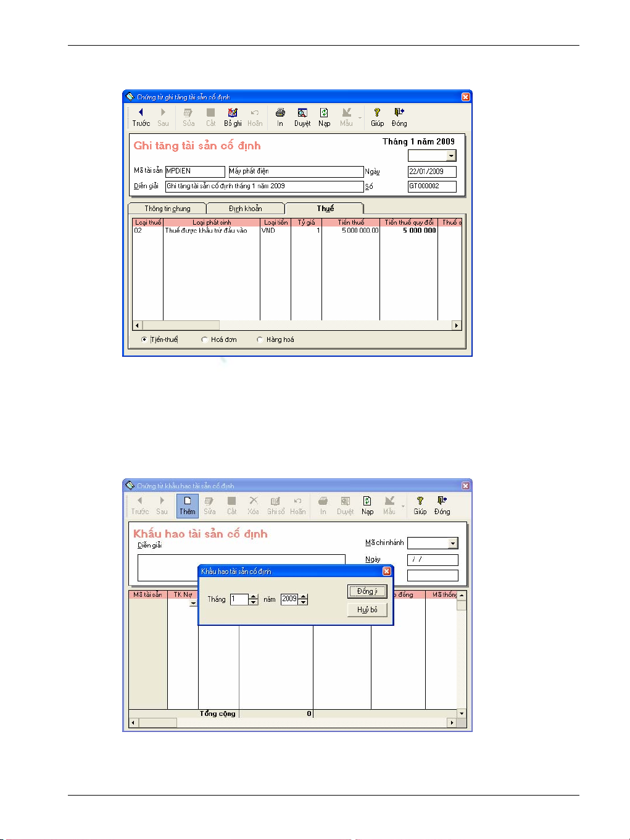The height and width of the screenshot is (840, 630).
Task: Click the Duyệt browse icon in top window
Action: coord(302,113)
